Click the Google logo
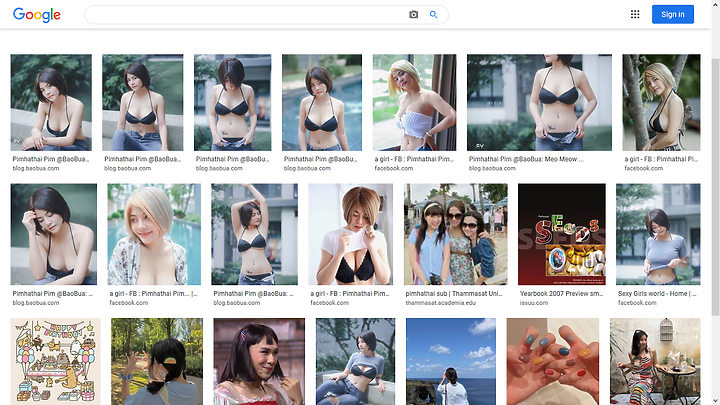 (37, 15)
